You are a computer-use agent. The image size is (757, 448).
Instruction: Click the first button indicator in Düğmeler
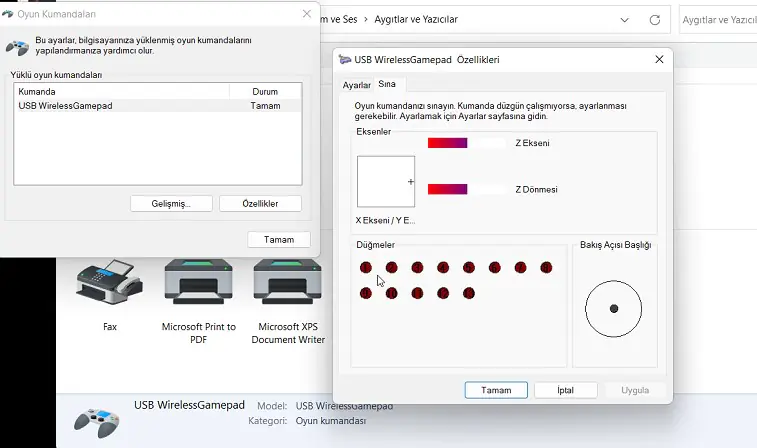[366, 268]
